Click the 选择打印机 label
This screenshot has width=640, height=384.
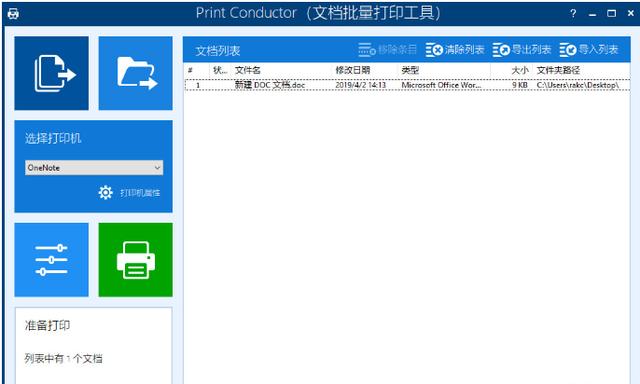[53, 138]
